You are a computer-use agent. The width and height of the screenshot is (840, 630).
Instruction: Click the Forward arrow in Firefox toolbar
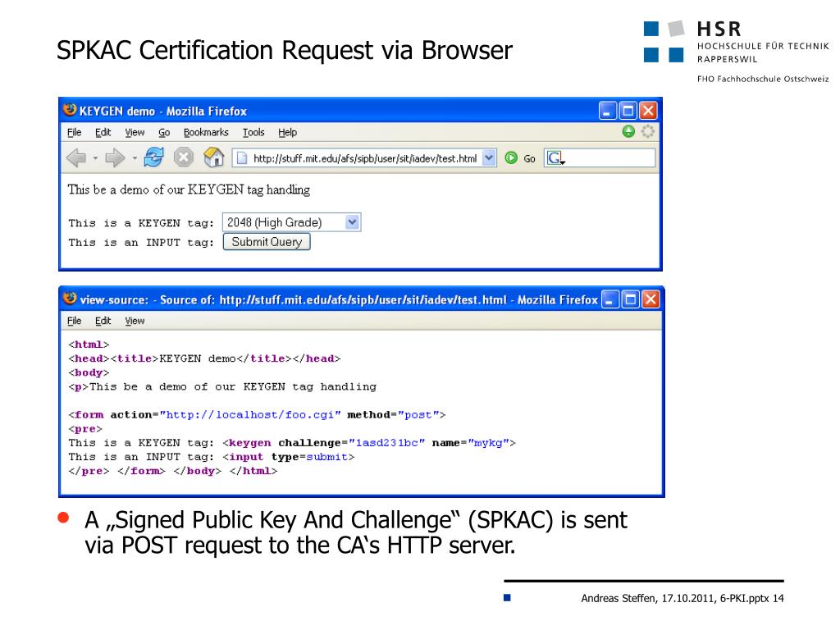(x=114, y=158)
